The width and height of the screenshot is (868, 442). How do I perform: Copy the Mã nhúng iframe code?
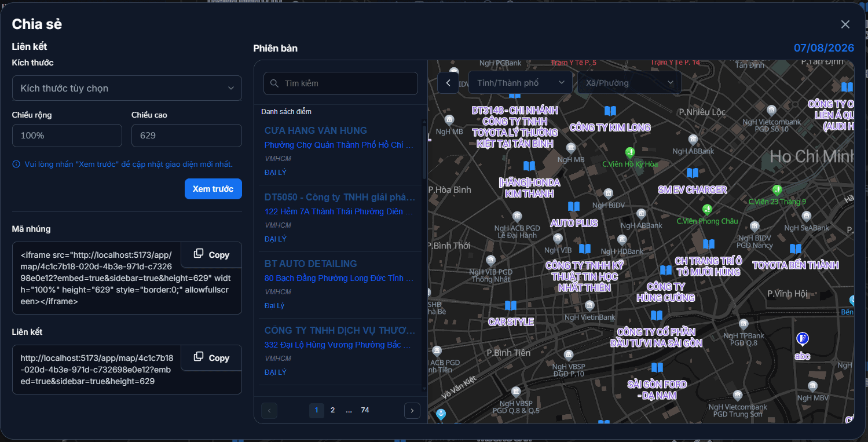click(211, 255)
